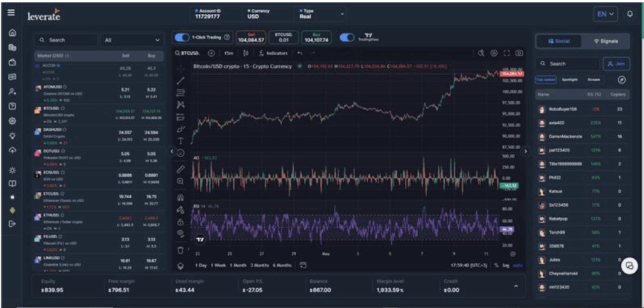Click the Buy 104,107.74 button
The image size is (644, 308).
pos(317,38)
